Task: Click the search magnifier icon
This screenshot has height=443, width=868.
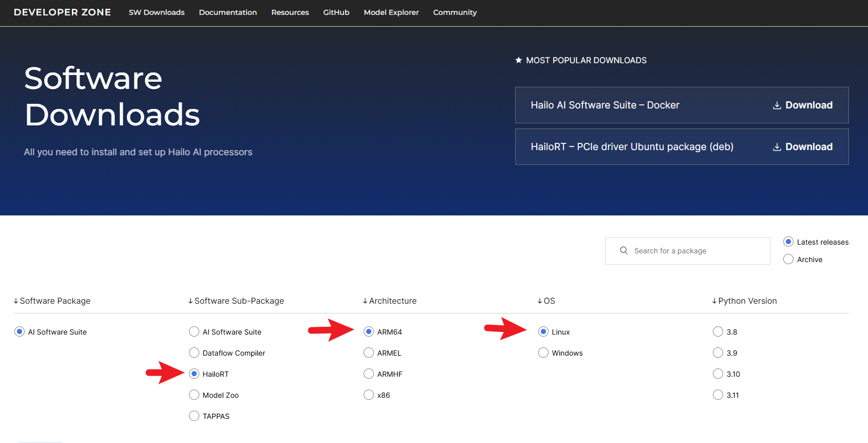Action: pyautogui.click(x=624, y=250)
